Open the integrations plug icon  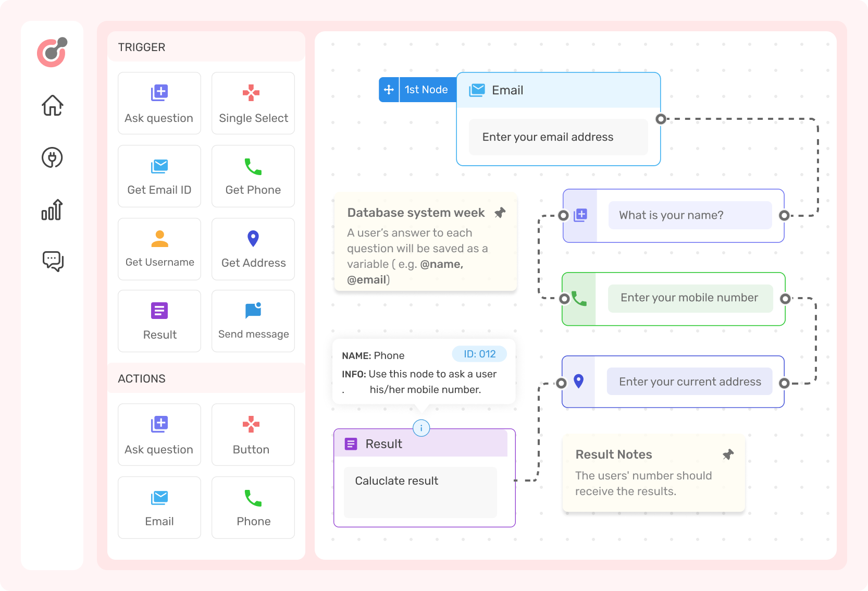click(52, 157)
